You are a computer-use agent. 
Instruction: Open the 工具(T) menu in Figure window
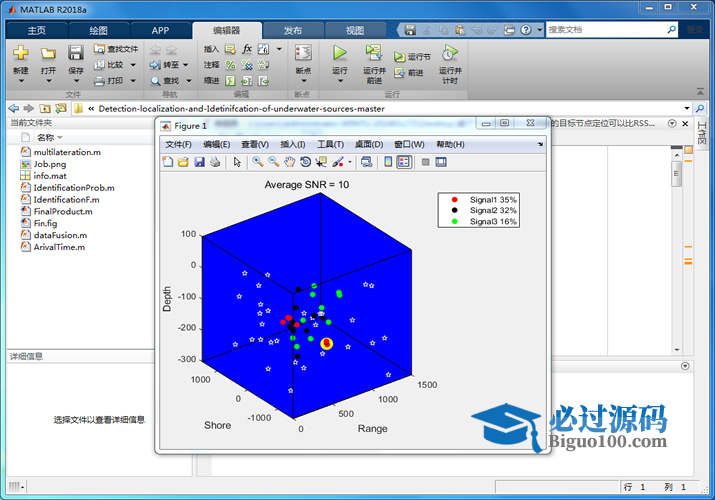(x=330, y=144)
